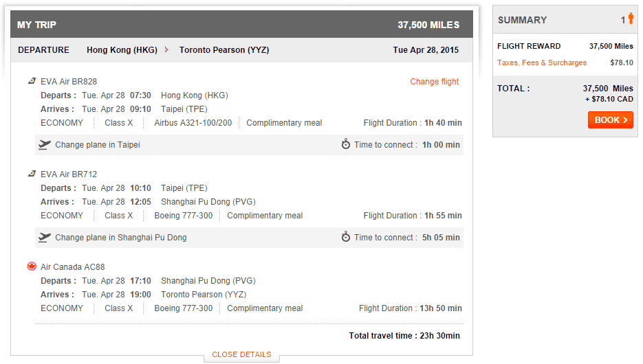Click the DEPARTURE label row
643x364 pixels.
pyautogui.click(x=241, y=50)
